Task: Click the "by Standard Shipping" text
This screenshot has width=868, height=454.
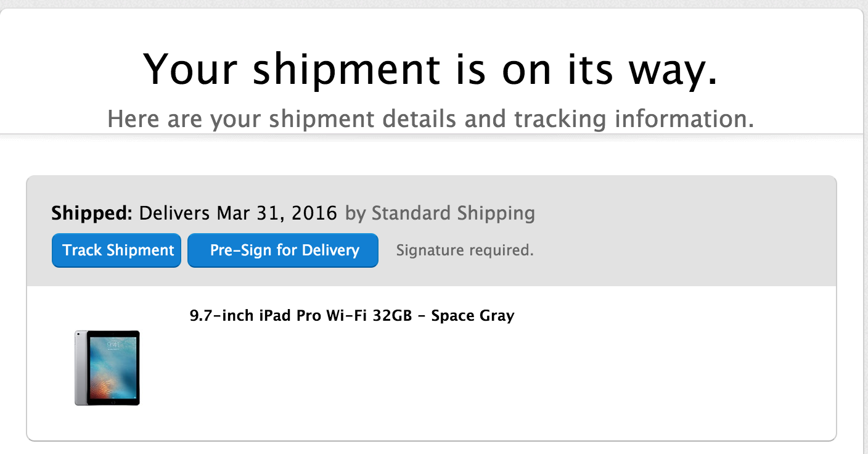Action: 440,213
